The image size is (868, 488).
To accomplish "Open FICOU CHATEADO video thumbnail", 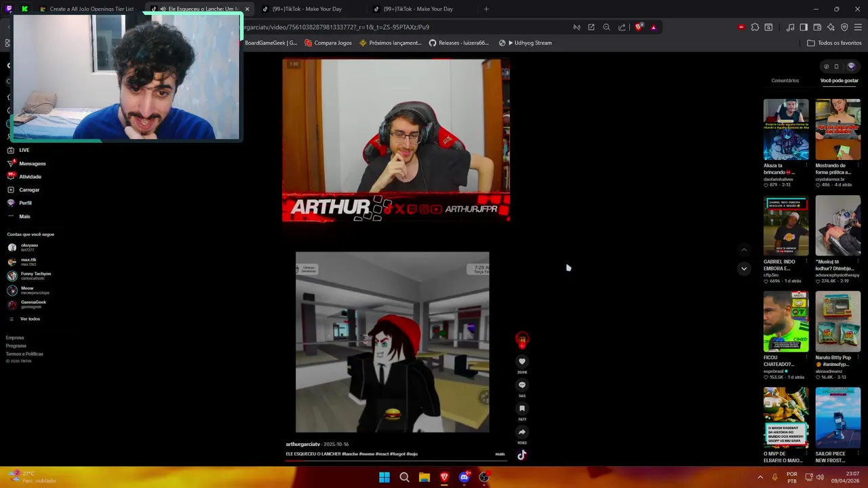I will 786,322.
